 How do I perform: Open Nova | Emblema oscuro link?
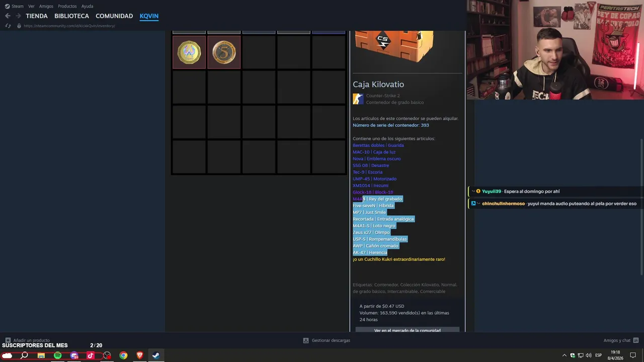coord(376,159)
